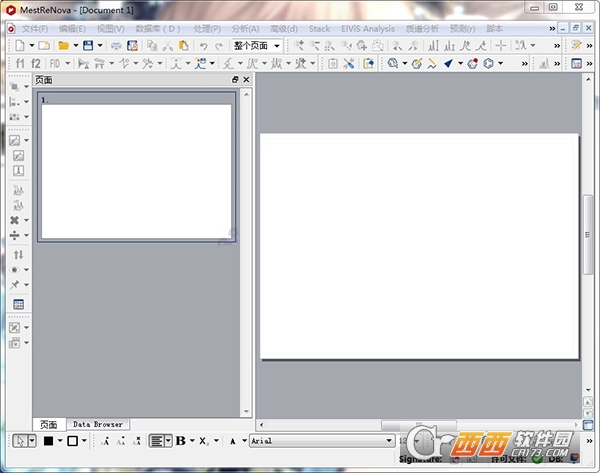This screenshot has height=473, width=600.
Task: Click the Undo arrow icon
Action: coord(203,46)
